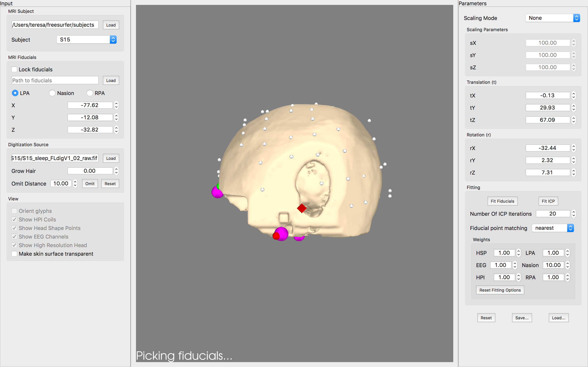The height and width of the screenshot is (367, 588).
Task: Decrease rX rotation with the stepper down arrow
Action: pos(574,150)
